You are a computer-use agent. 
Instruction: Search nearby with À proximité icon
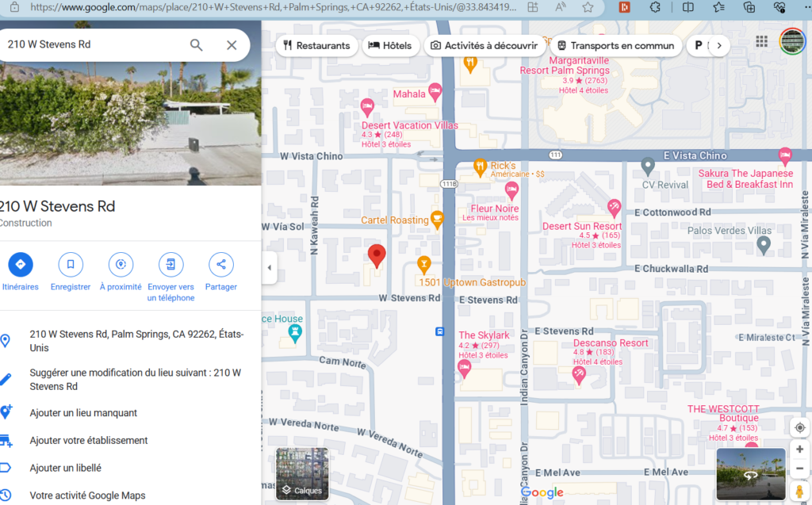coord(121,265)
